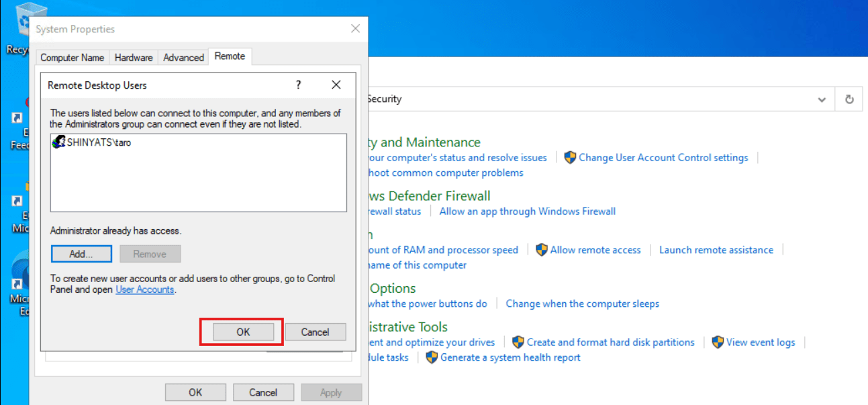Image resolution: width=868 pixels, height=405 pixels.
Task: Cancel the Remote Desktop Users dialog
Action: tap(316, 332)
